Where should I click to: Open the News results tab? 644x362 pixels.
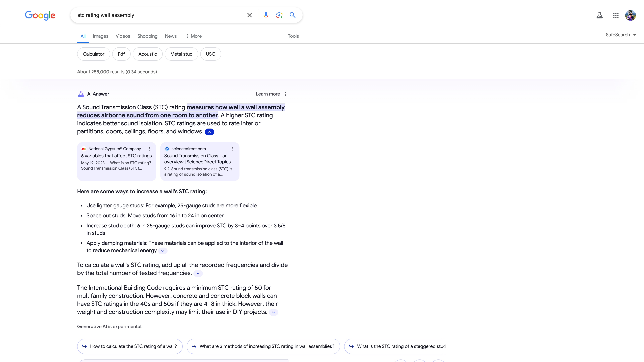(x=171, y=36)
